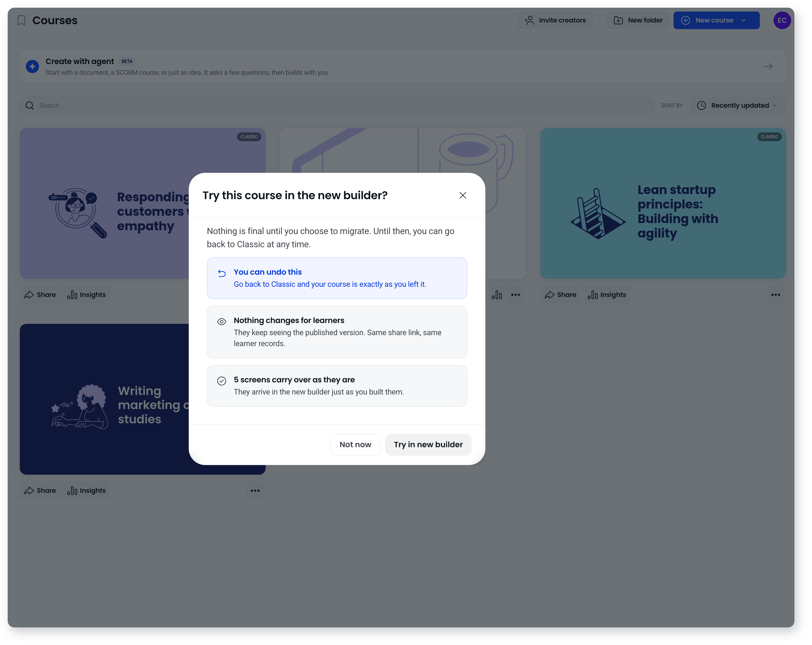Image resolution: width=812 pixels, height=645 pixels.
Task: Open Insights for Responding customers course
Action: tap(86, 295)
